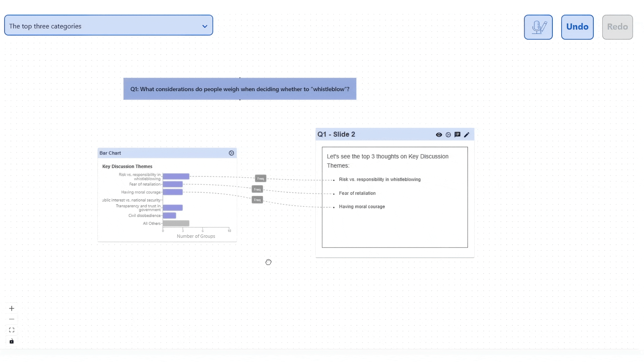Toggle the canvas interactivity lock
644x362 pixels.
tap(12, 341)
